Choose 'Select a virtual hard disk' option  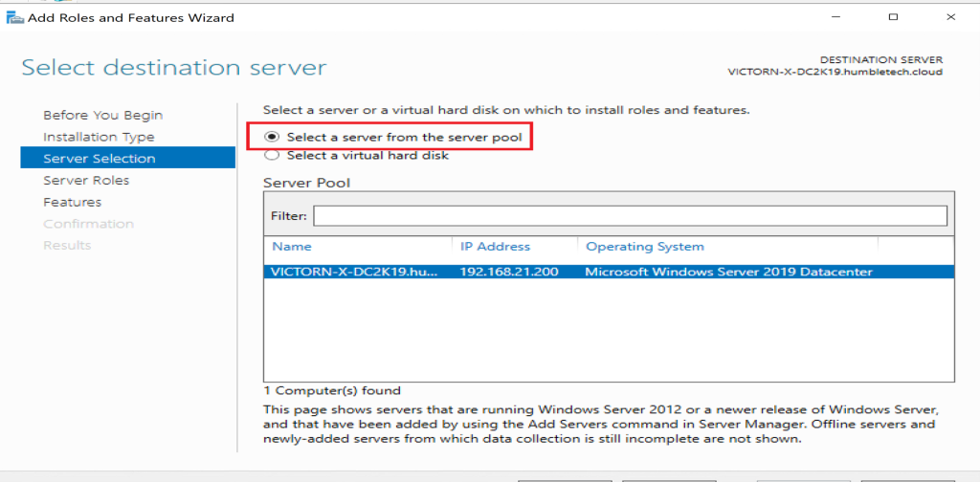pos(272,155)
